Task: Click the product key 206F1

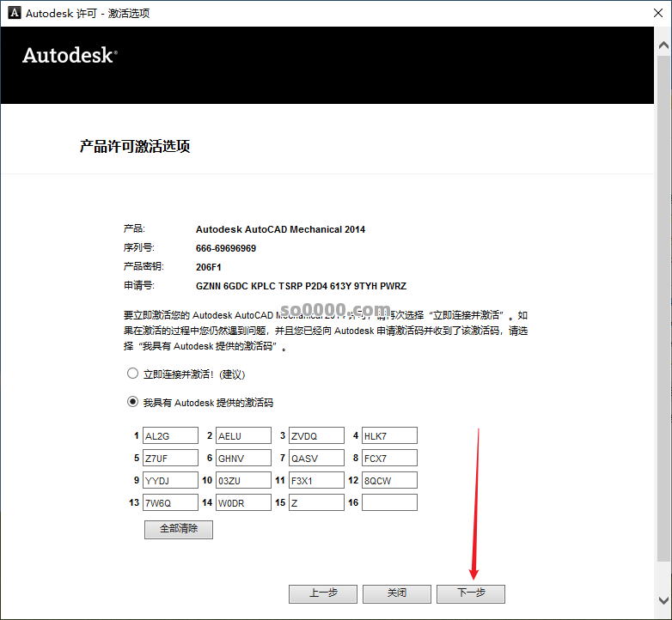Action: [209, 267]
